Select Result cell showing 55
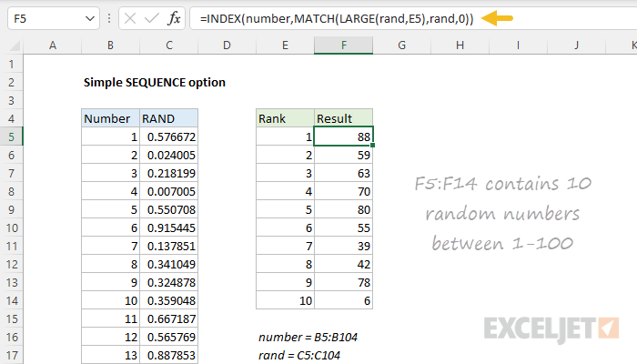The width and height of the screenshot is (637, 364). click(x=344, y=227)
